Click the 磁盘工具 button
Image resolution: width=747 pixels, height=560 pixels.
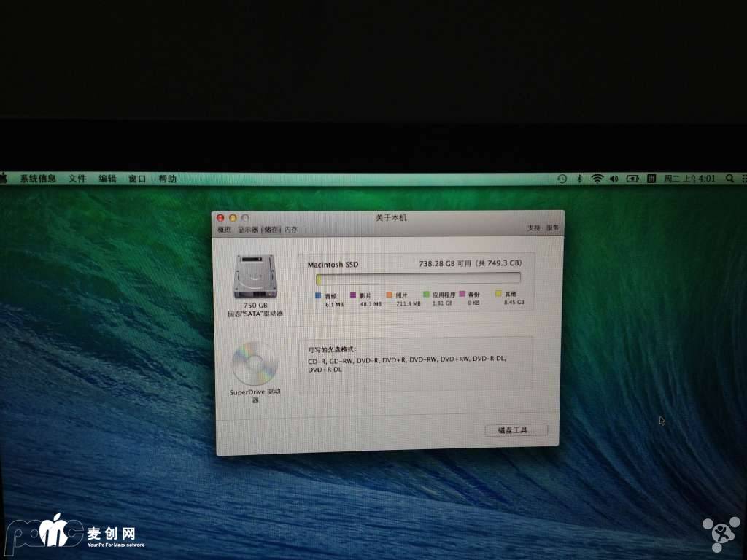[516, 430]
